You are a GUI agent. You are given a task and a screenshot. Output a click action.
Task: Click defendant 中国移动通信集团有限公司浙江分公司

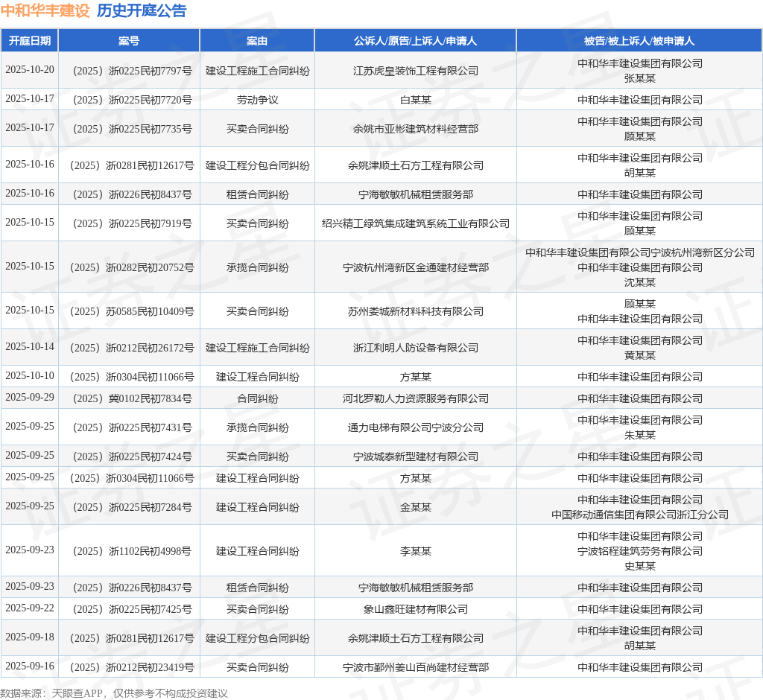tap(640, 515)
